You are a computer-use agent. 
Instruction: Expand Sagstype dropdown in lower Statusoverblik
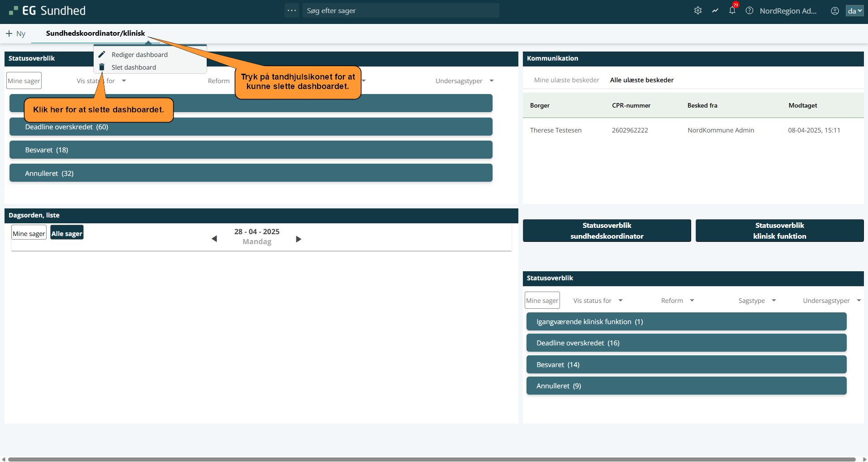[757, 301]
